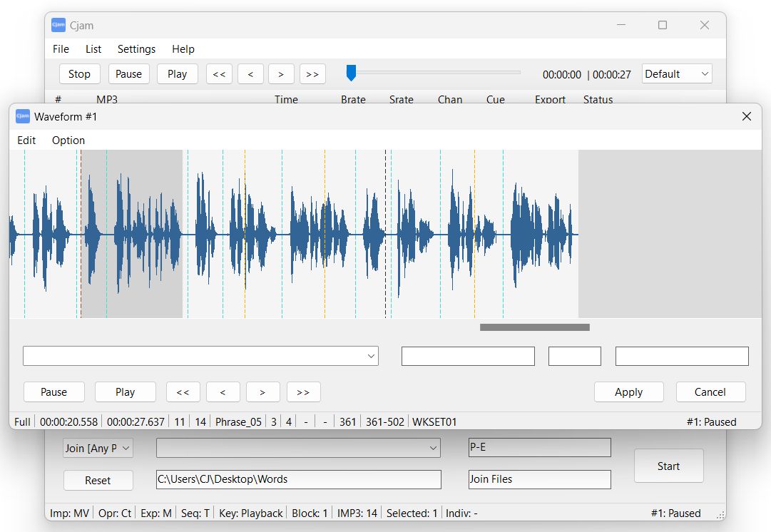This screenshot has height=532, width=771.
Task: Click the rewind (<<) button in main player
Action: (219, 73)
